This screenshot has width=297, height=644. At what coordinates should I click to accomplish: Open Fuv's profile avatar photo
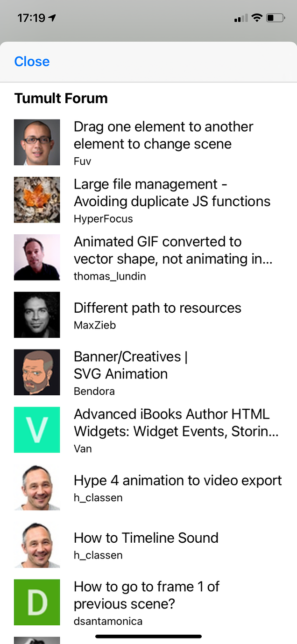pyautogui.click(x=37, y=142)
